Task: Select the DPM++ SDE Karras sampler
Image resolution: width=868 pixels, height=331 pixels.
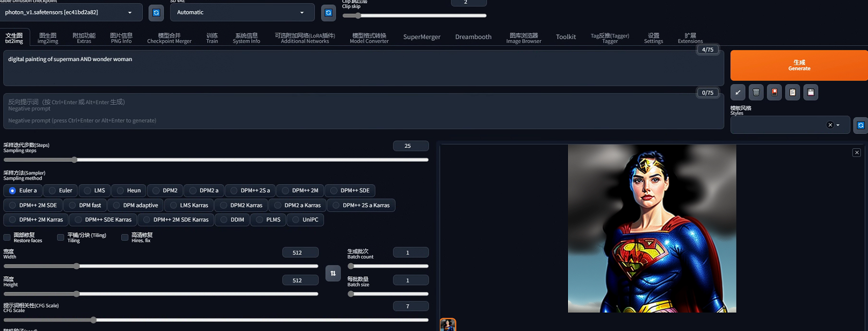Action: click(x=103, y=220)
